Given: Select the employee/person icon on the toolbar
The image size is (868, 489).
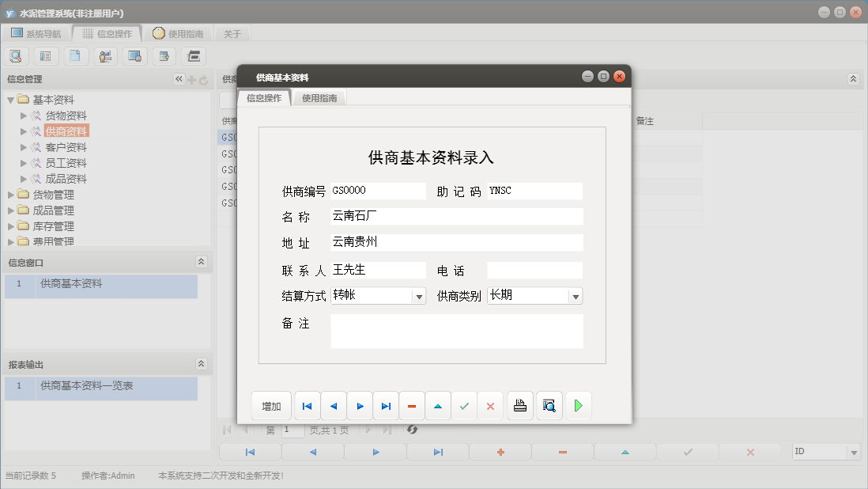Looking at the screenshot, I should (x=105, y=56).
